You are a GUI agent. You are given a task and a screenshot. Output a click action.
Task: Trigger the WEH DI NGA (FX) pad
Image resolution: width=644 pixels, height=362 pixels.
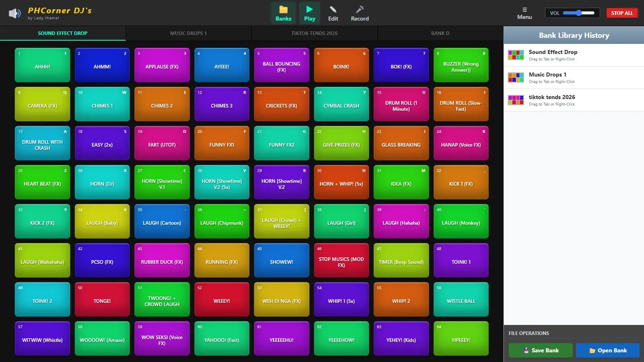click(282, 300)
